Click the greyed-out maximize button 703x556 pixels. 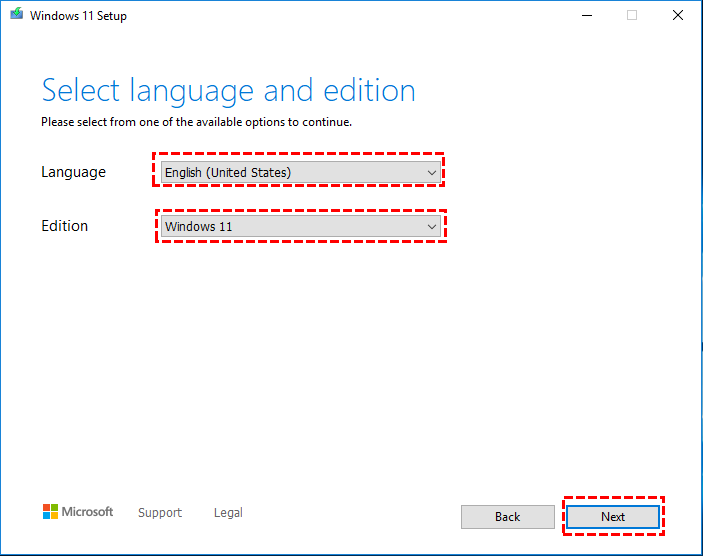pyautogui.click(x=631, y=15)
